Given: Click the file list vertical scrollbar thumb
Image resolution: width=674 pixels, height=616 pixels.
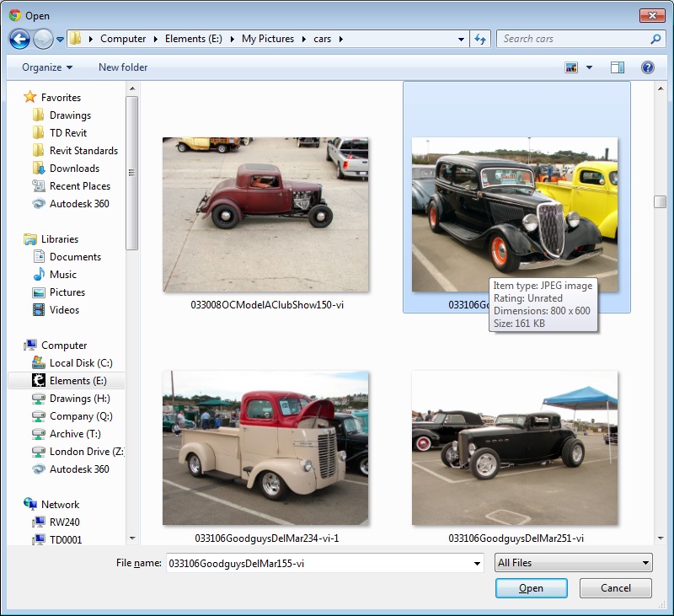Looking at the screenshot, I should point(660,202).
